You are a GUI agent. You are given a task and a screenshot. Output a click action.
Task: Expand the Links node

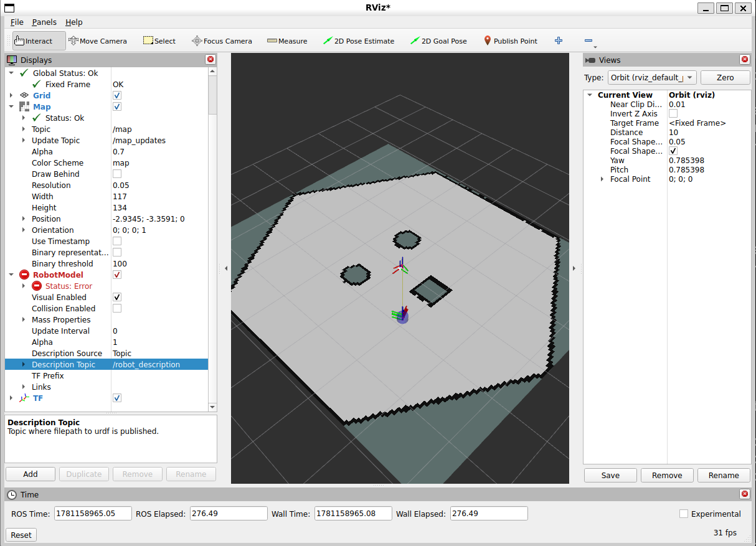[24, 387]
